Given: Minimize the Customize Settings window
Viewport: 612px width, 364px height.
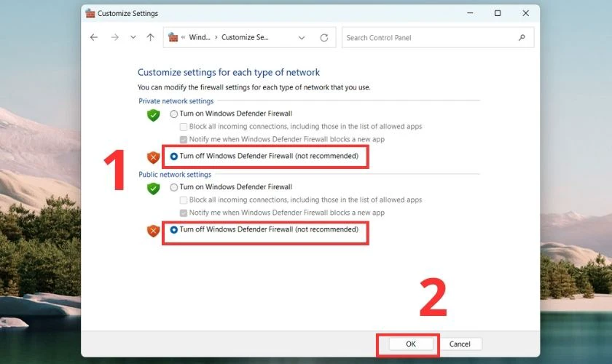Looking at the screenshot, I should pos(471,13).
